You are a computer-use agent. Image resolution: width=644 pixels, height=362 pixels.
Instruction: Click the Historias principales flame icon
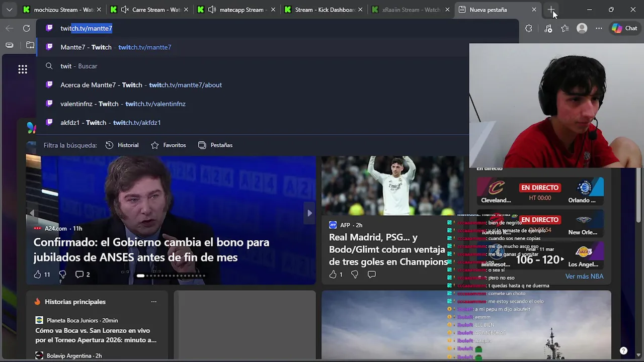tap(37, 302)
